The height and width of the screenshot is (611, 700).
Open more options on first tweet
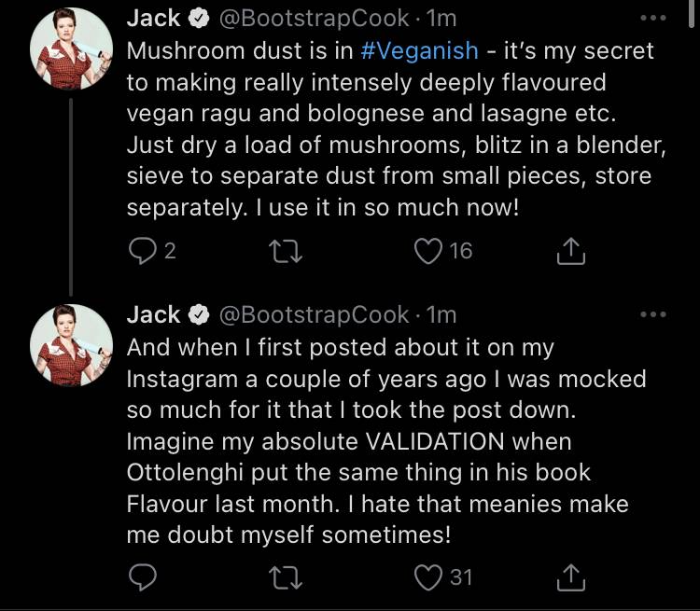[x=653, y=19]
